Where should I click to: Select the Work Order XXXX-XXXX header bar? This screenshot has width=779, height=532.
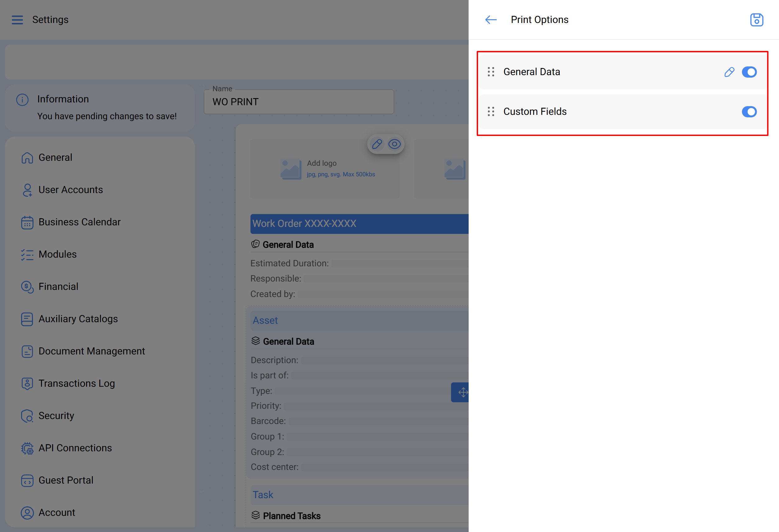click(x=359, y=224)
